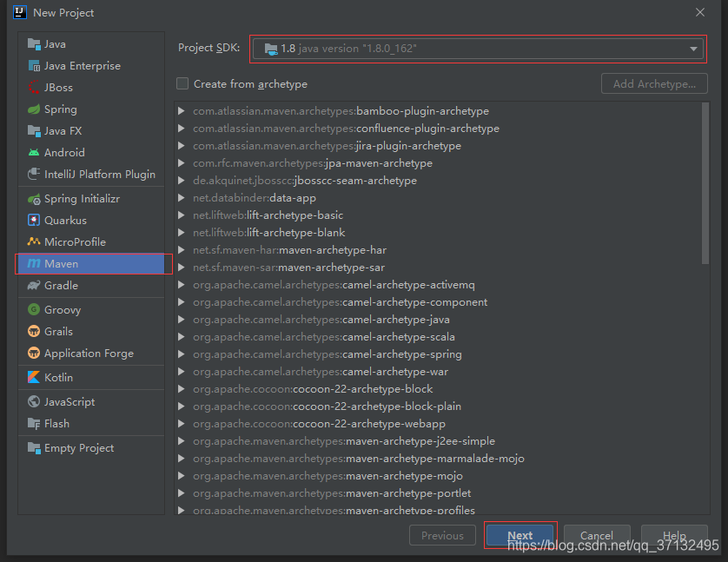Select the Grails icon
728x562 pixels.
(34, 331)
